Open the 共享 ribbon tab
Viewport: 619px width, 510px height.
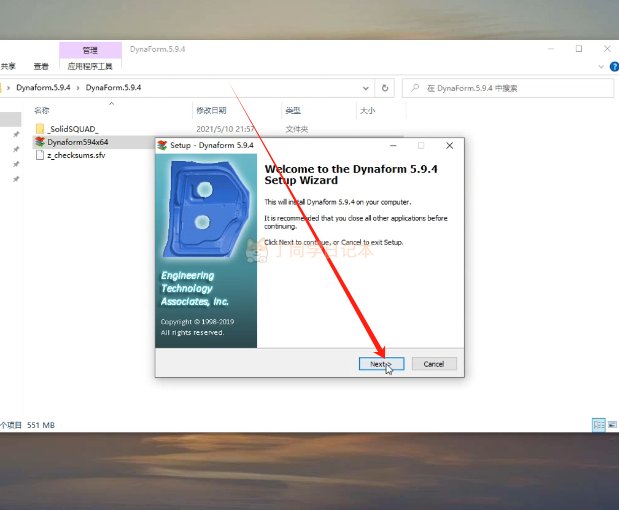[8, 66]
